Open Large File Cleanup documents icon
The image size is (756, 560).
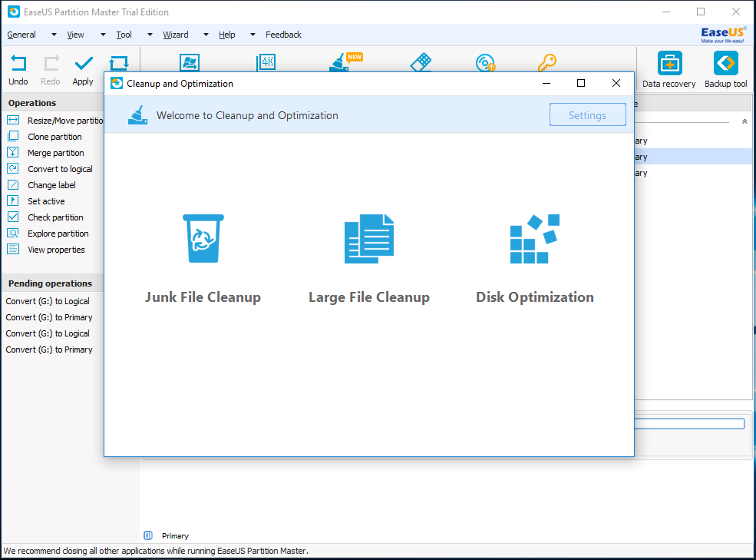coord(369,238)
